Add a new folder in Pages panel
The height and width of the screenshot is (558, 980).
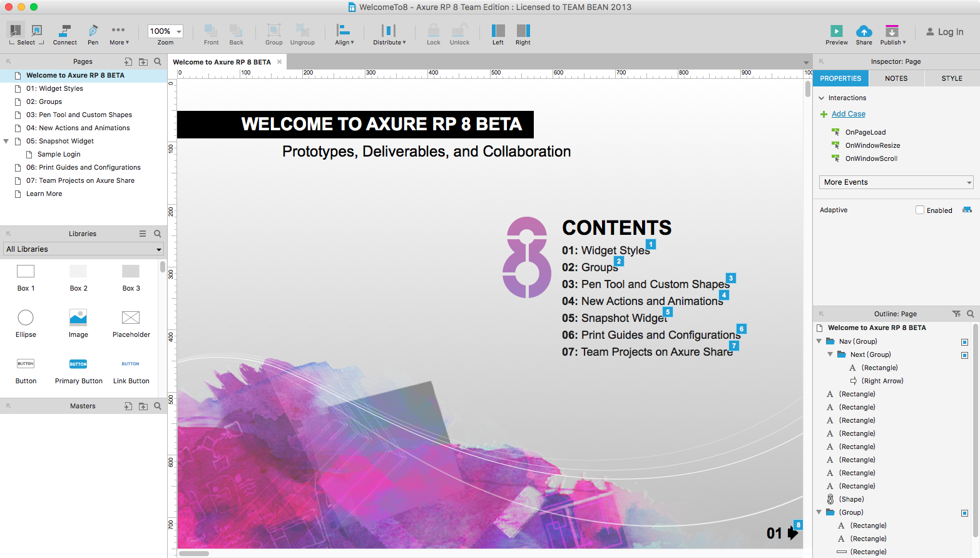tap(143, 61)
